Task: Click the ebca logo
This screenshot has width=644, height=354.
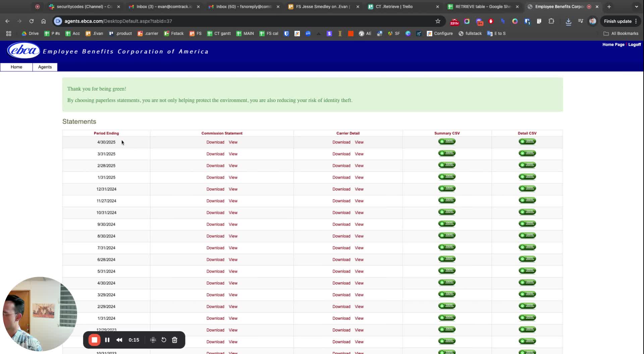Action: [x=23, y=51]
